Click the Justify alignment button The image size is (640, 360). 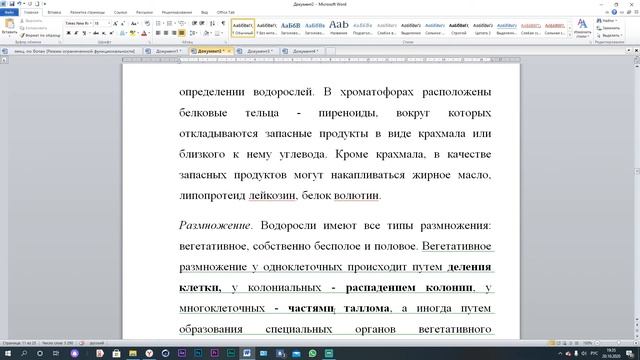coord(182,33)
